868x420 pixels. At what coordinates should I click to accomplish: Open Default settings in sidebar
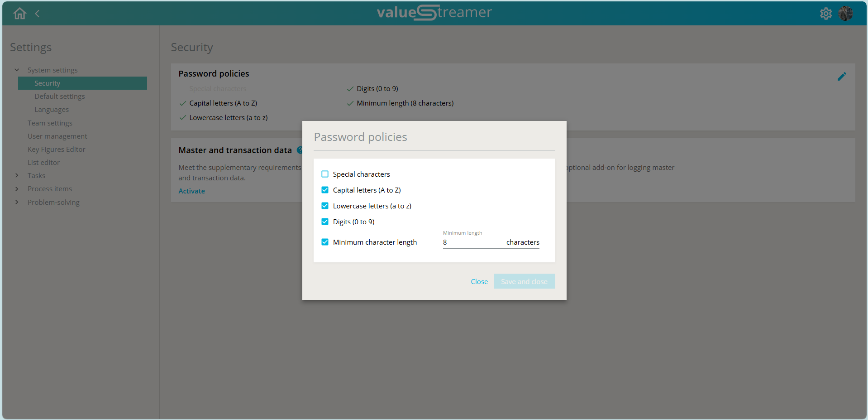[x=60, y=97]
